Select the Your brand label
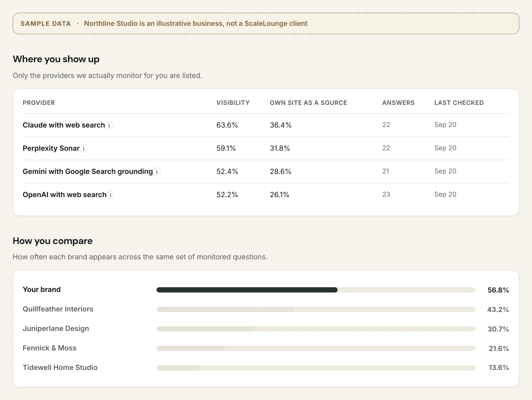Screen dimensions: 532x400 tap(42, 290)
